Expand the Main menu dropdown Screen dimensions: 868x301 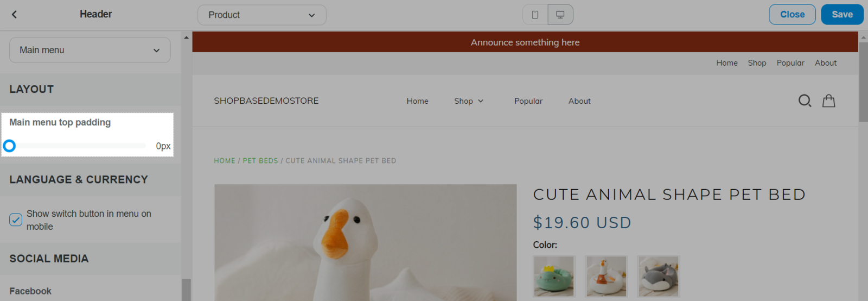coord(90,50)
